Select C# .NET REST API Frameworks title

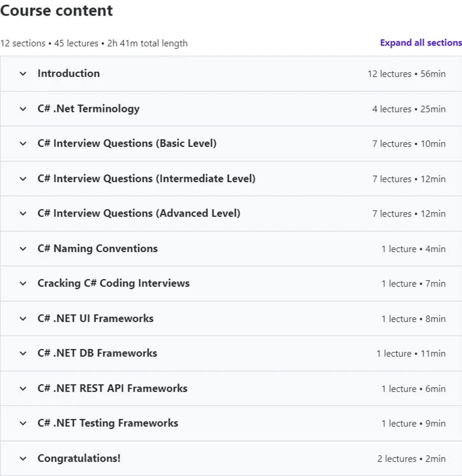click(113, 388)
